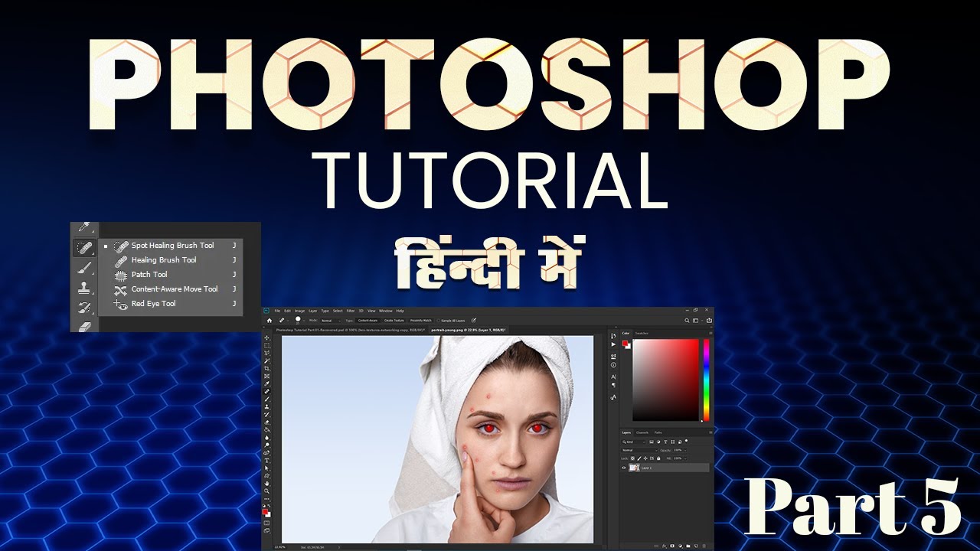Toggle type layer filter icon
Image resolution: width=980 pixels, height=551 pixels.
pyautogui.click(x=665, y=442)
